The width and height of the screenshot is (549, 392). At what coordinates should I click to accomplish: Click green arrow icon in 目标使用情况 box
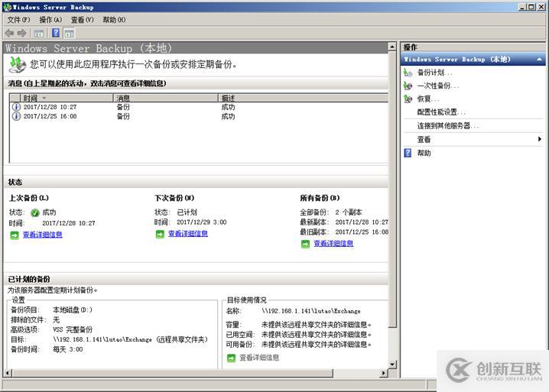[x=231, y=358]
